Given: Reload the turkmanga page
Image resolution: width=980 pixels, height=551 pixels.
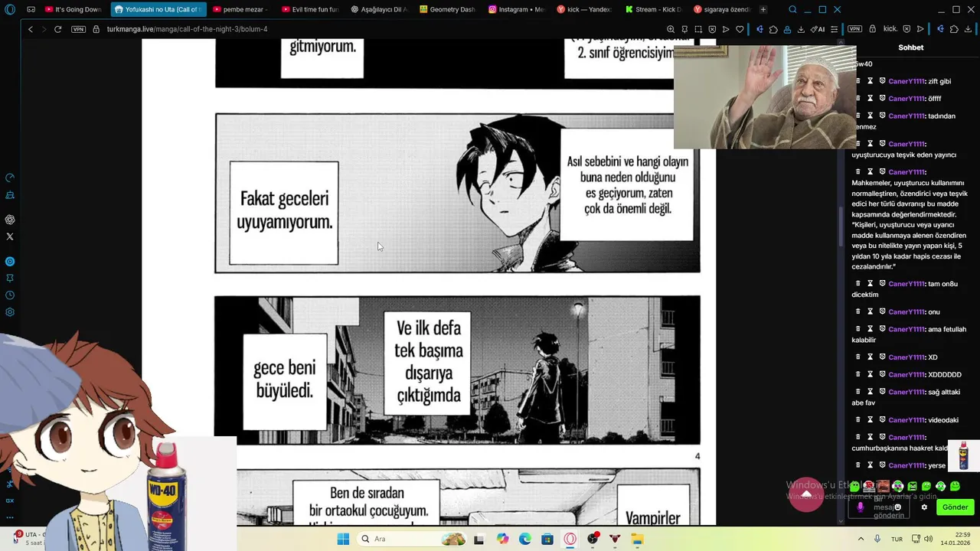Looking at the screenshot, I should click(57, 29).
